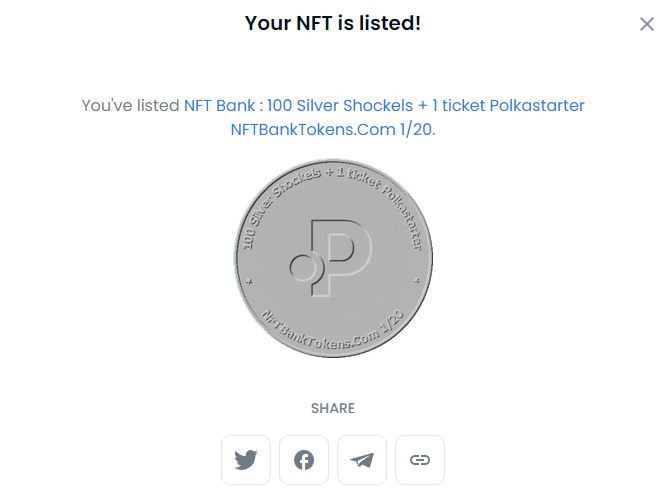Share the listing on Facebook
This screenshot has height=493, width=672.
pos(304,460)
